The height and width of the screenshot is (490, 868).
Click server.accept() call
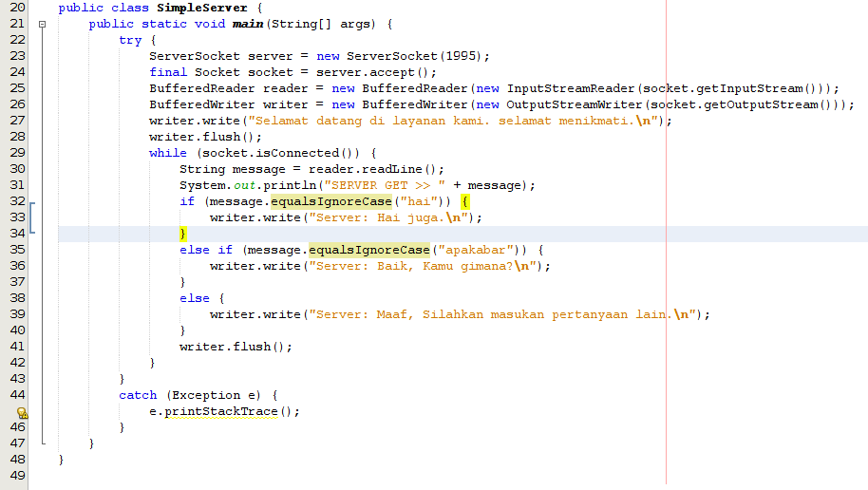[372, 72]
